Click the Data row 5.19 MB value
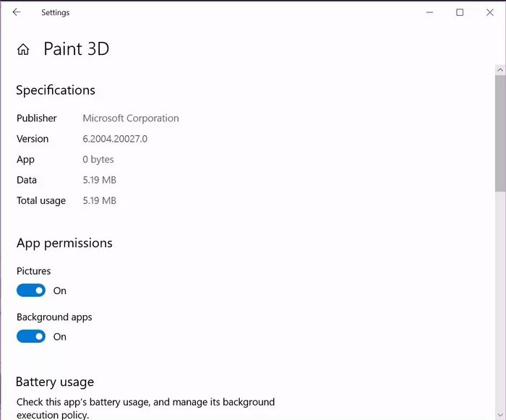 click(100, 180)
